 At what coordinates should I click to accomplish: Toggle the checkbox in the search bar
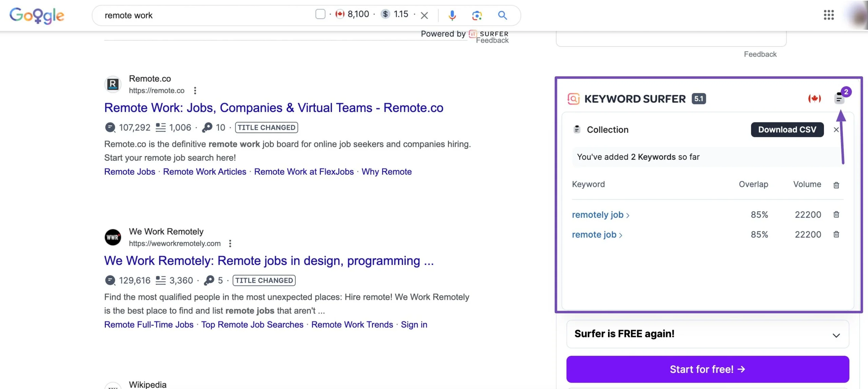coord(320,14)
